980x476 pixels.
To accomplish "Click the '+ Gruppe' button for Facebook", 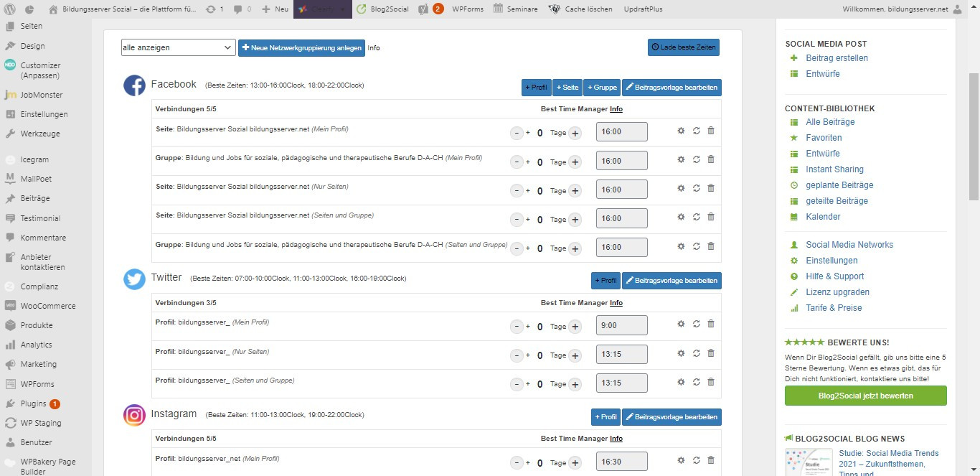I will pyautogui.click(x=601, y=88).
